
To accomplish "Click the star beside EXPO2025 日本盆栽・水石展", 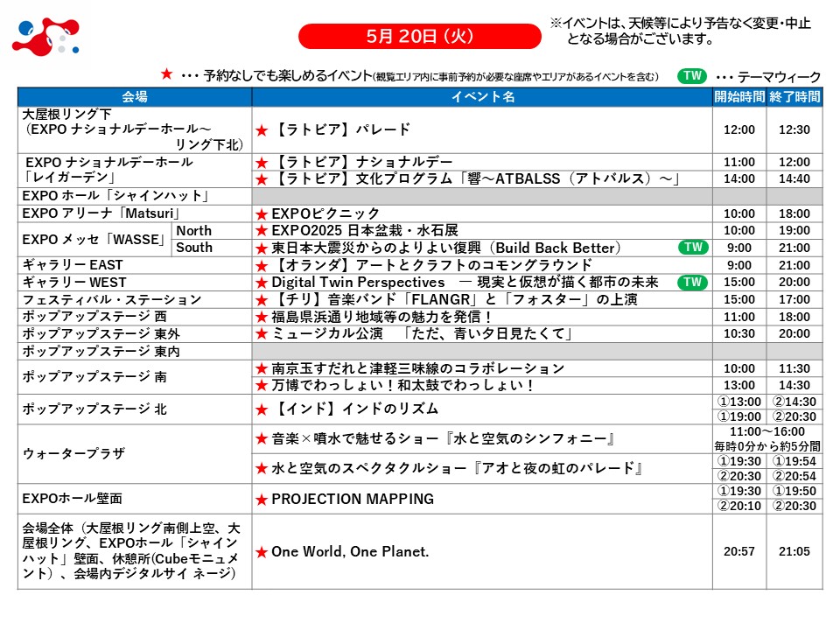I will coord(262,231).
